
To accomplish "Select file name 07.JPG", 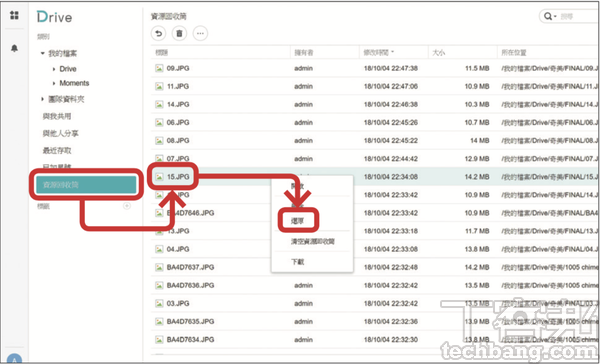I will 178,158.
